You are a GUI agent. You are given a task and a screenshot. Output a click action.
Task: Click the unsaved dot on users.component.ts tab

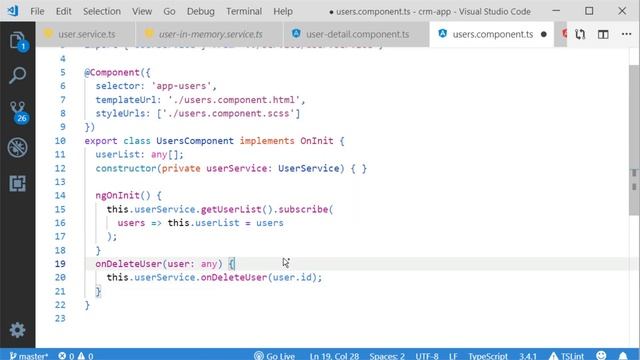[544, 35]
